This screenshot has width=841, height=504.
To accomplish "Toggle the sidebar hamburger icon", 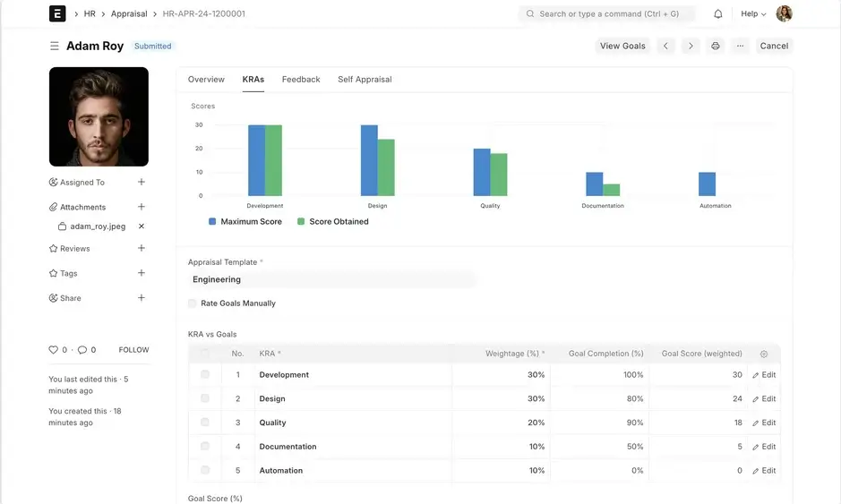I will coord(55,46).
